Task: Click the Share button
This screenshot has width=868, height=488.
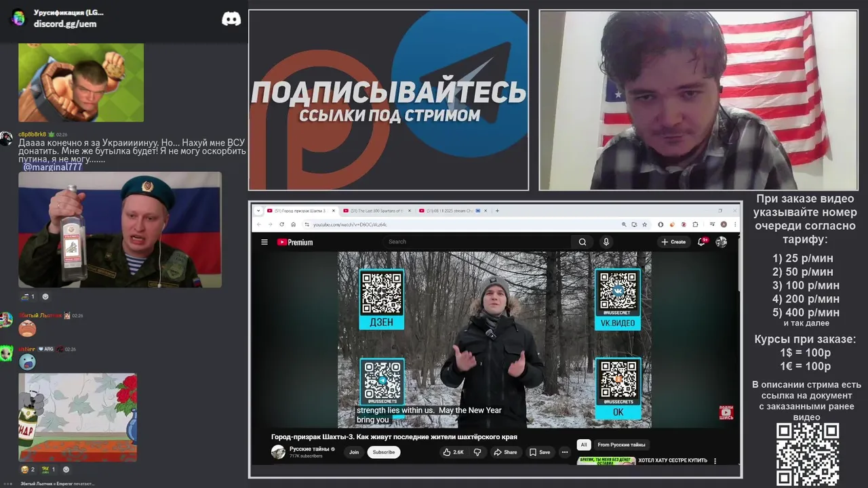Action: (505, 452)
